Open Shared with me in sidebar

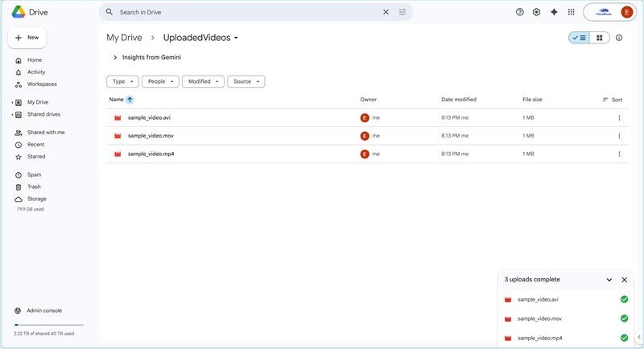tap(46, 133)
